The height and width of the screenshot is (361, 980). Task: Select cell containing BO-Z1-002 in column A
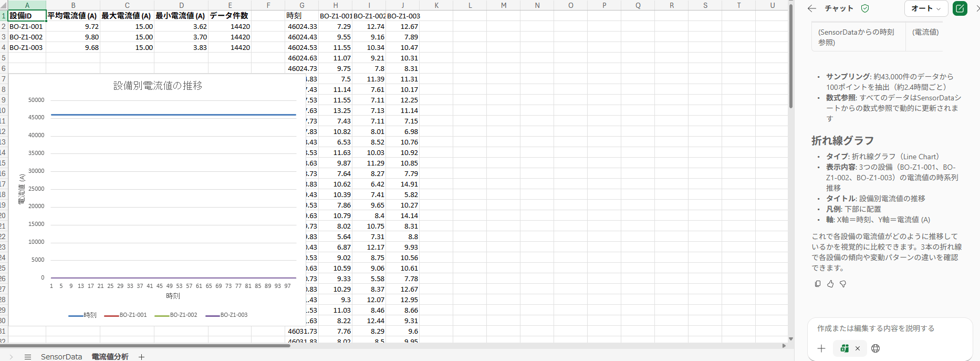point(27,37)
